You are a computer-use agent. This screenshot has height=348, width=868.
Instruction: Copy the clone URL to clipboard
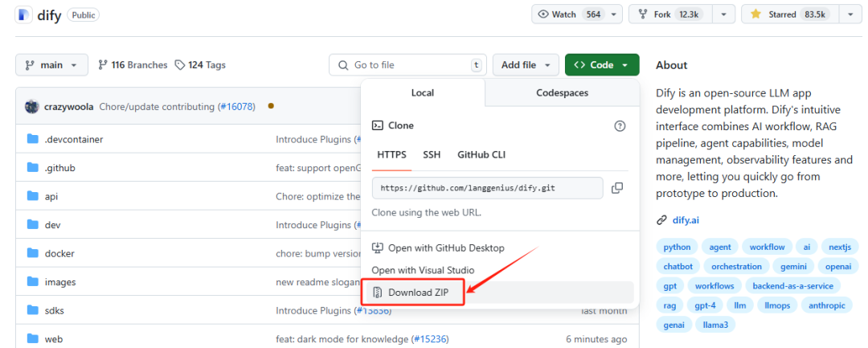(x=617, y=188)
